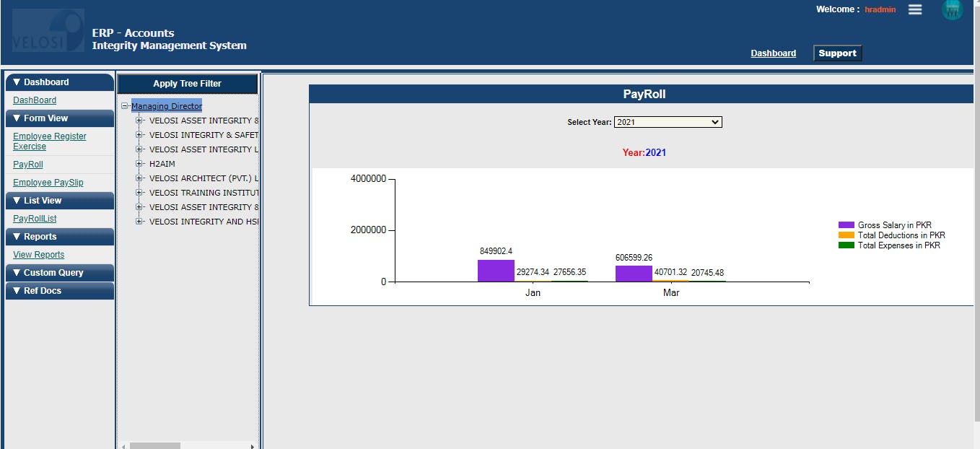Switch to the Support tab
Image resolution: width=980 pixels, height=449 pixels.
point(837,53)
